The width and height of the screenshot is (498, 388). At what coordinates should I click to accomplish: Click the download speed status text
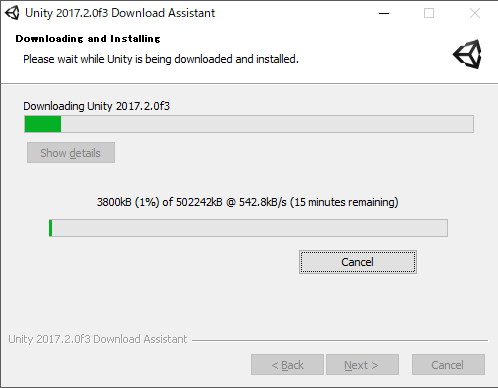coord(248,202)
